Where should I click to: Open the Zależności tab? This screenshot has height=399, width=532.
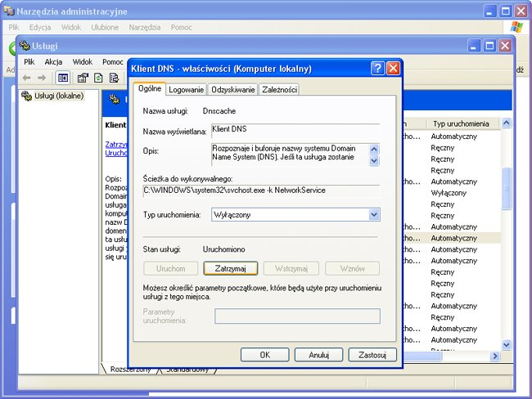pos(279,89)
